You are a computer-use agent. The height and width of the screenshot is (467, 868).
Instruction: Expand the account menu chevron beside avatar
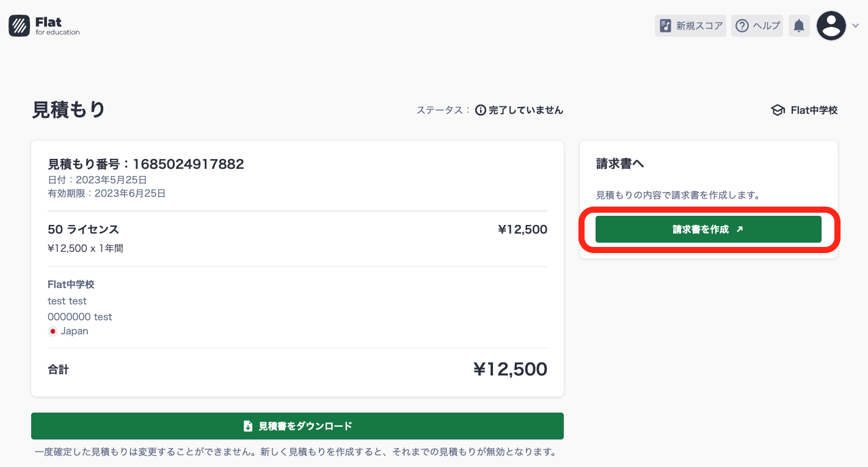pos(856,26)
